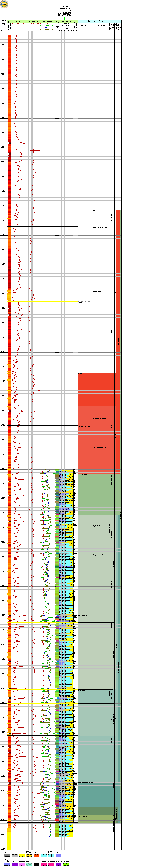The width and height of the screenshot is (158, 868).
Task: Click the circular survey logo at top left
Action: point(4,5)
